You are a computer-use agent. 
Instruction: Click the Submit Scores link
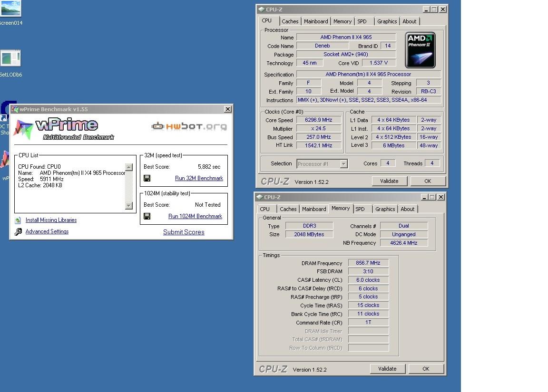[x=184, y=232]
